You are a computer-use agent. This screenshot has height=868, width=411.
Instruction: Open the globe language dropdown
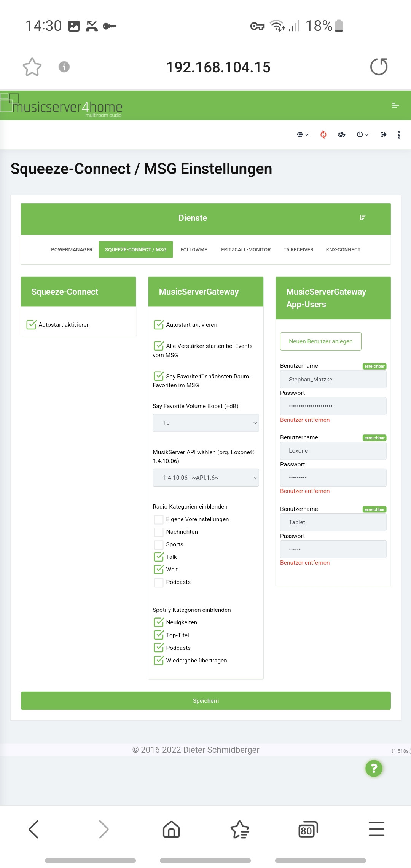coord(303,134)
